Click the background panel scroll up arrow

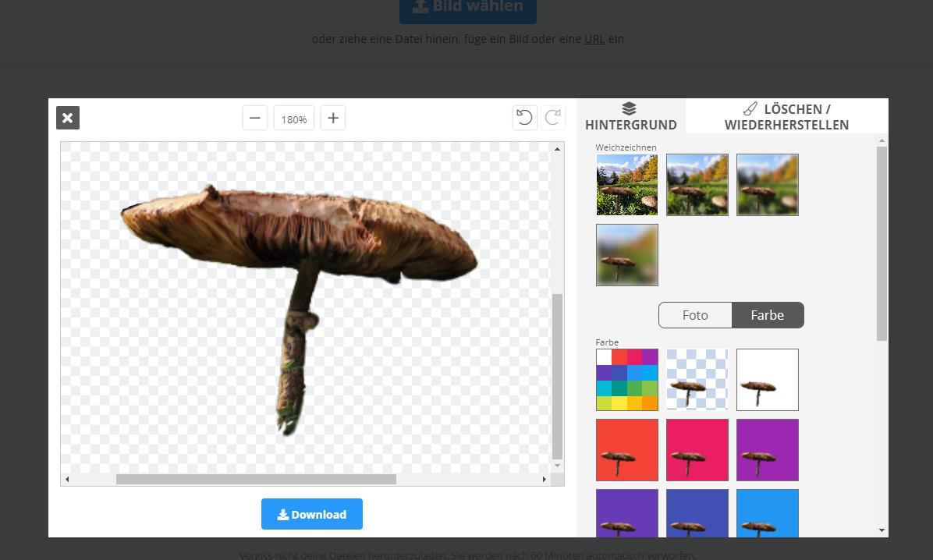pos(882,141)
